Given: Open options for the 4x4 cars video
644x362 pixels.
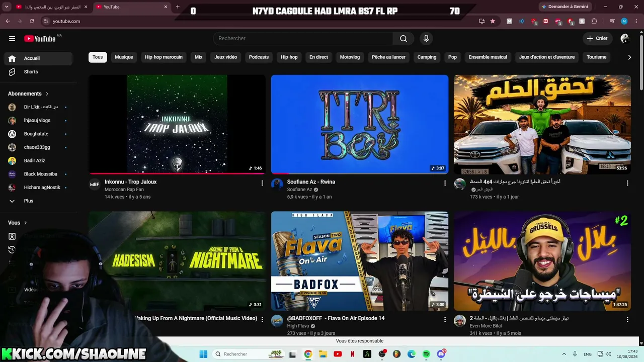Looking at the screenshot, I should click(x=627, y=184).
